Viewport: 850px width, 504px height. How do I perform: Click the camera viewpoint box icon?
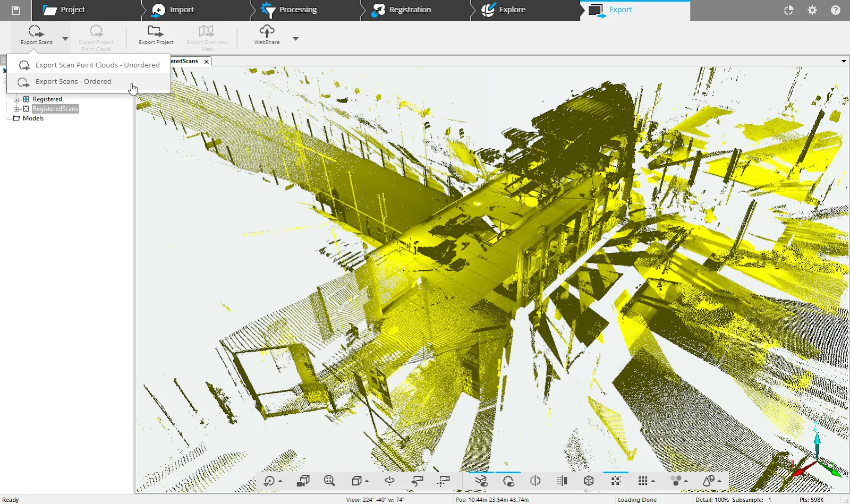point(303,481)
